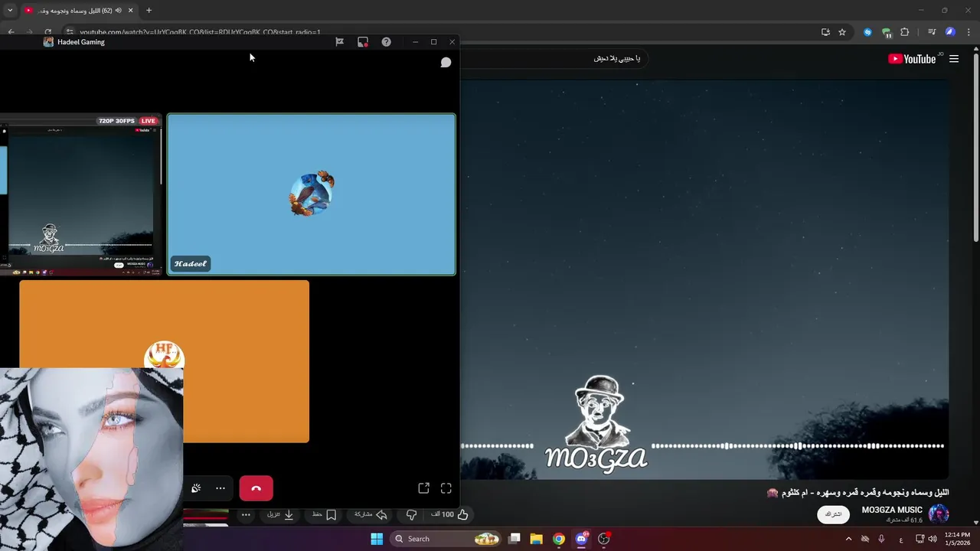The width and height of the screenshot is (980, 551).
Task: Click the MO3GZA MUSIC channel avatar
Action: click(x=939, y=514)
